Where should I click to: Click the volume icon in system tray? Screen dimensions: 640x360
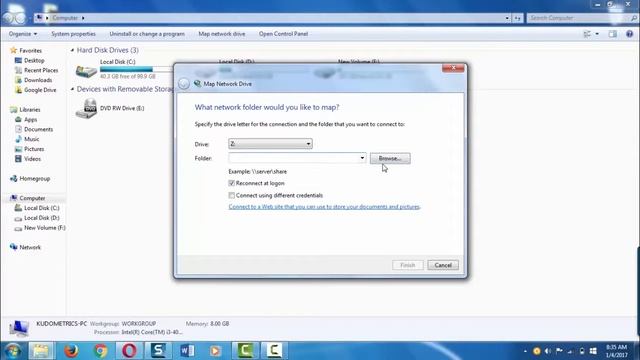pos(548,351)
